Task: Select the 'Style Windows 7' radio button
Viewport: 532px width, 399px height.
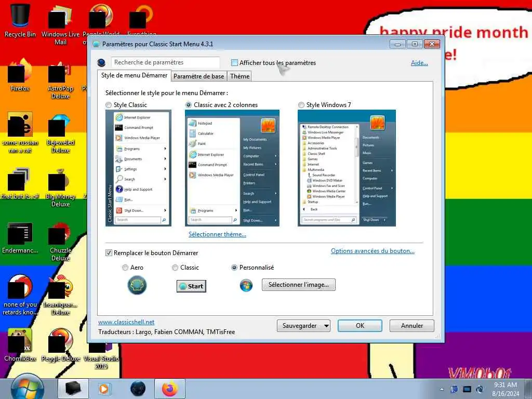Action: [x=301, y=105]
